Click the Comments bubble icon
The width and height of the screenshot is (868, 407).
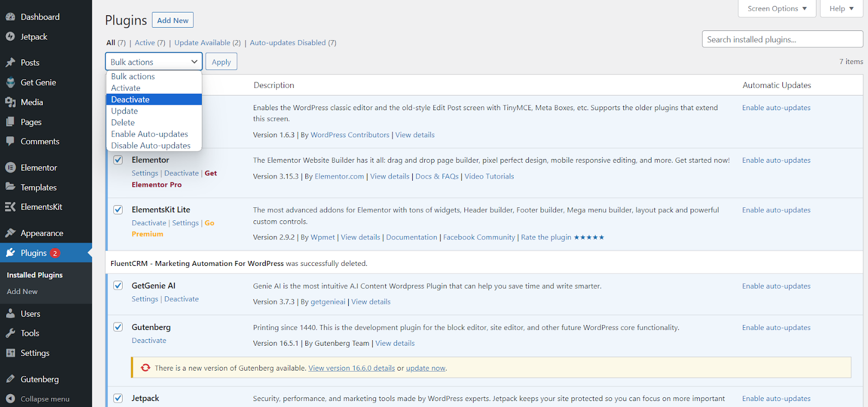tap(10, 141)
